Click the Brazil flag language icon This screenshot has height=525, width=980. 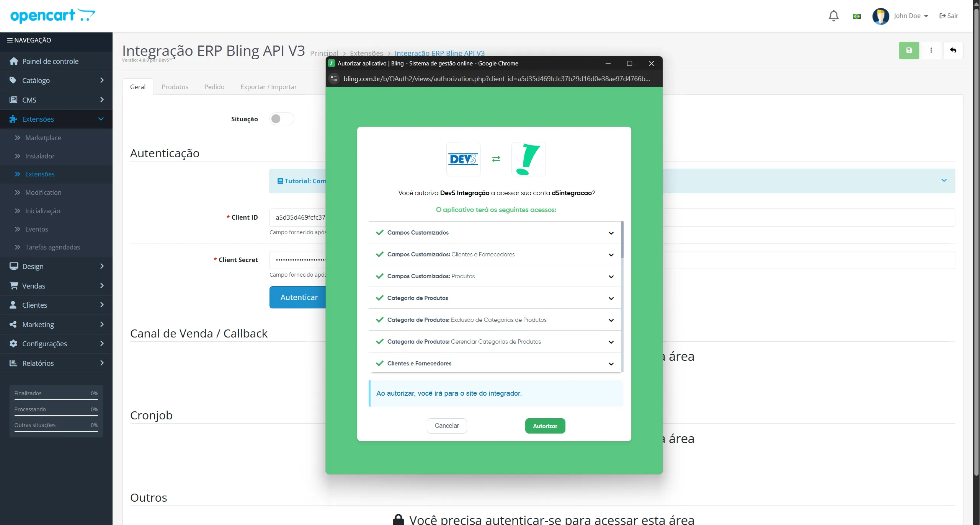click(x=857, y=16)
